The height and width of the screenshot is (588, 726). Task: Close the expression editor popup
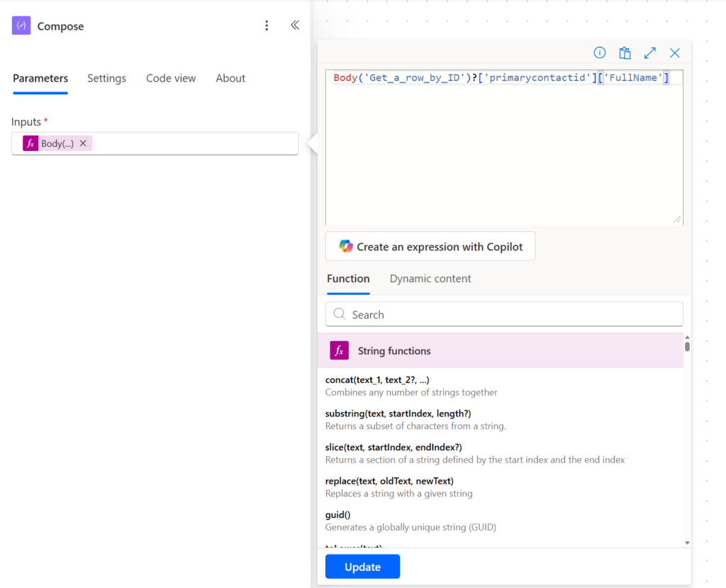click(675, 53)
